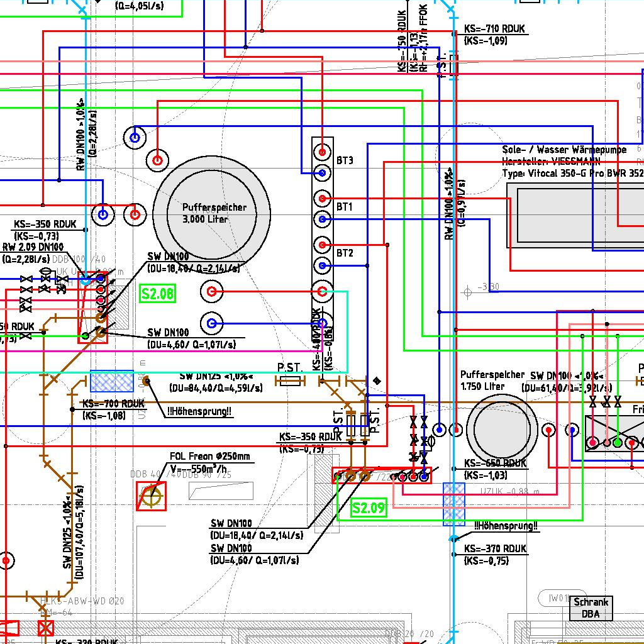Click the green S2.08 shaft label
The height and width of the screenshot is (644, 644).
click(x=157, y=294)
